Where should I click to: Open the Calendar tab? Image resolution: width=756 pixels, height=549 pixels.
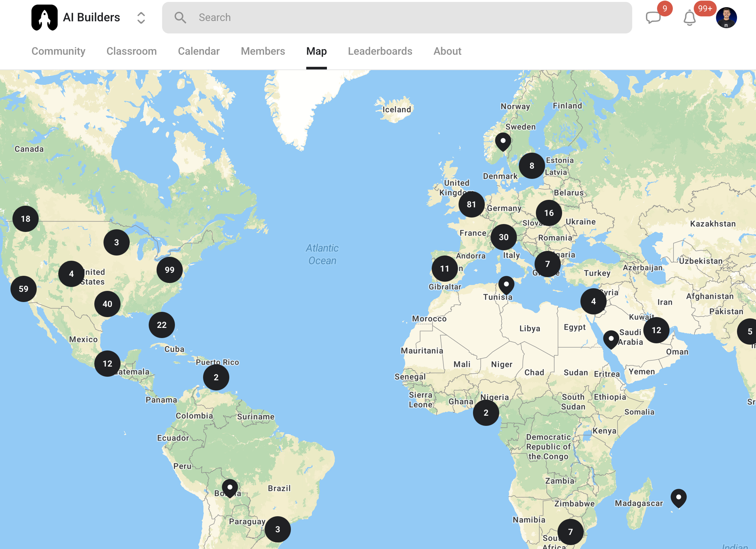[199, 51]
